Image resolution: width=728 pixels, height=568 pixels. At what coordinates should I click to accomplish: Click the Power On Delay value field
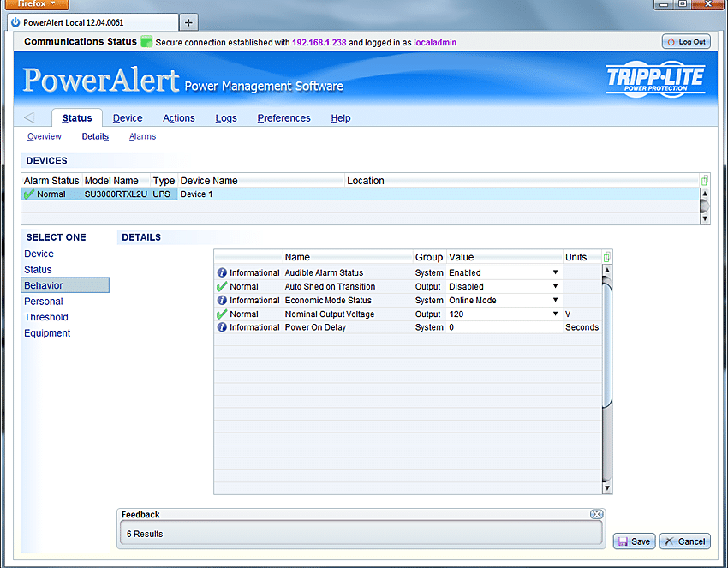504,327
